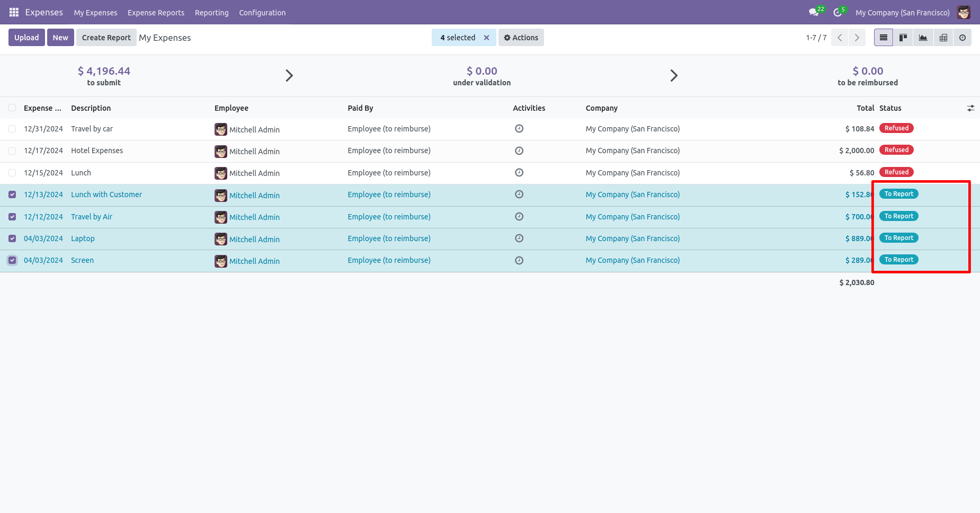The width and height of the screenshot is (980, 513).
Task: Open optional columns settings icon
Action: [970, 108]
